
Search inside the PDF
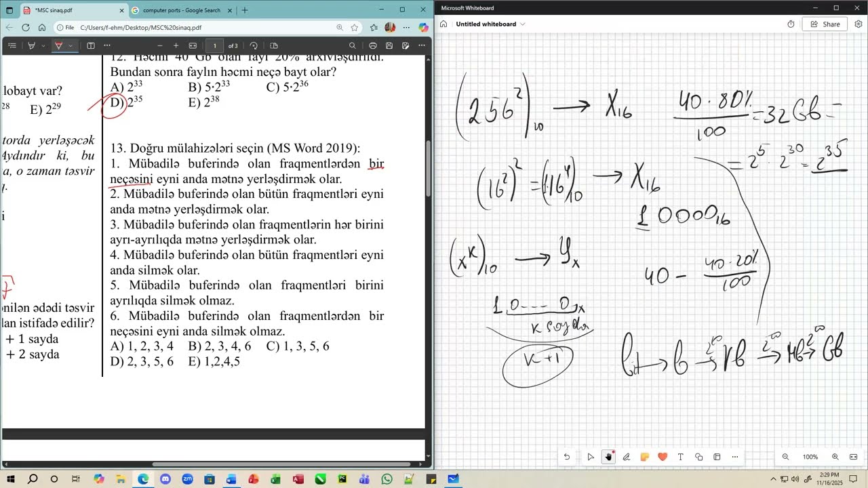pos(352,45)
